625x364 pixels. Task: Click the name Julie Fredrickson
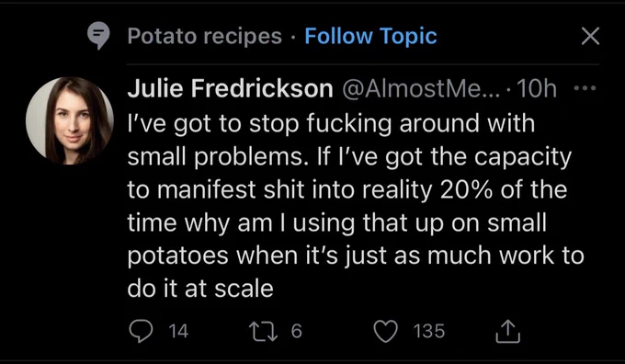[230, 88]
